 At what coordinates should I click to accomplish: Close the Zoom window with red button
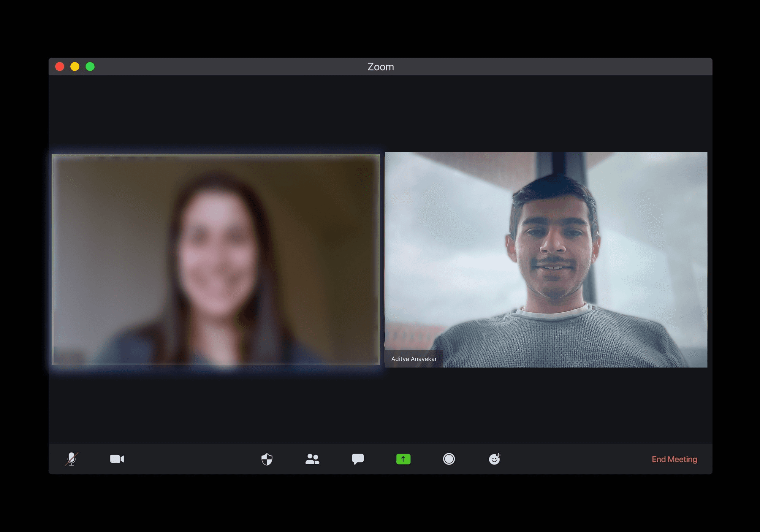(x=60, y=66)
